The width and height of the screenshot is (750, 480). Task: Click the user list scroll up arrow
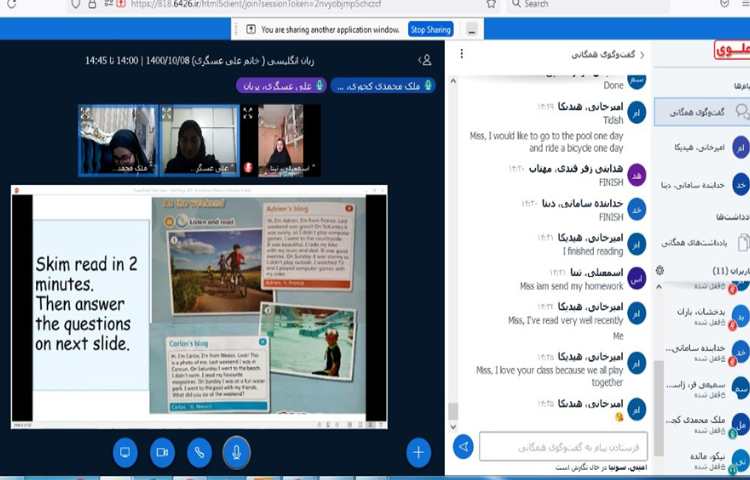click(x=659, y=286)
